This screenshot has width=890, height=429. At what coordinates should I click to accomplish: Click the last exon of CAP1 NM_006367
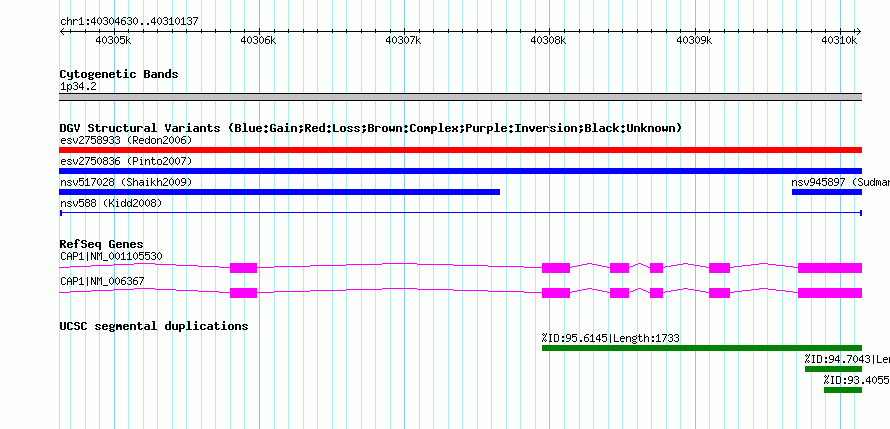click(830, 293)
